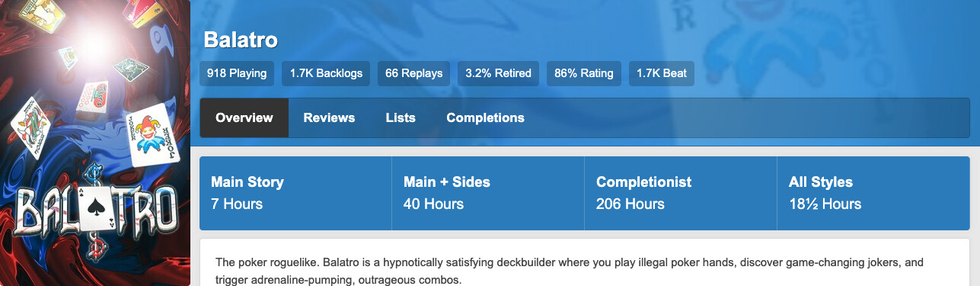980x286 pixels.
Task: Click the 3.2% Retired badge
Action: 498,73
